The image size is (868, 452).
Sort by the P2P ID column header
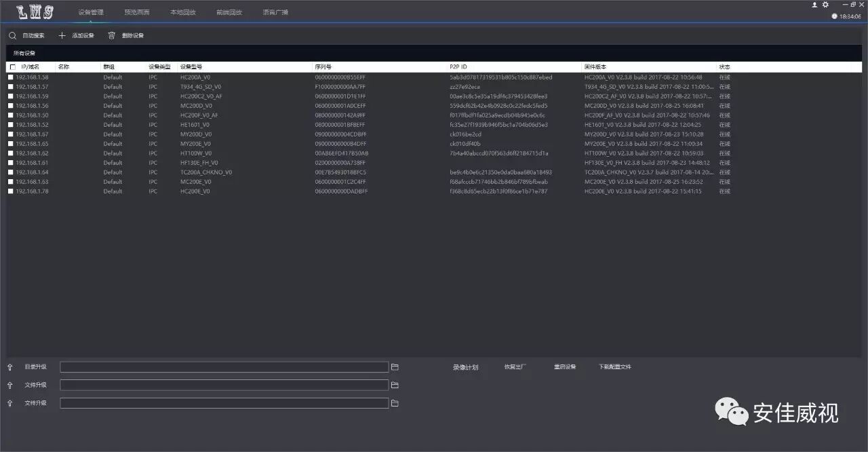point(458,67)
